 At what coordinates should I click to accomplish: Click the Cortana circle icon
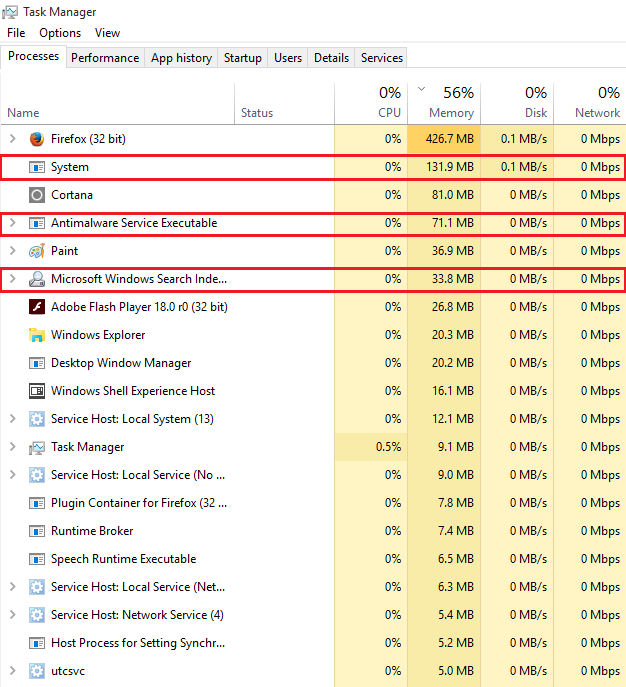pyautogui.click(x=37, y=195)
